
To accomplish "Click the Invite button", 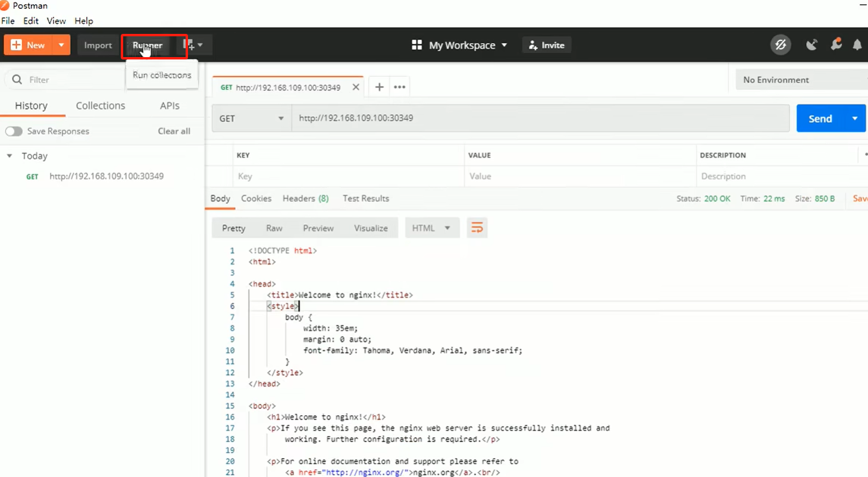I will (547, 45).
